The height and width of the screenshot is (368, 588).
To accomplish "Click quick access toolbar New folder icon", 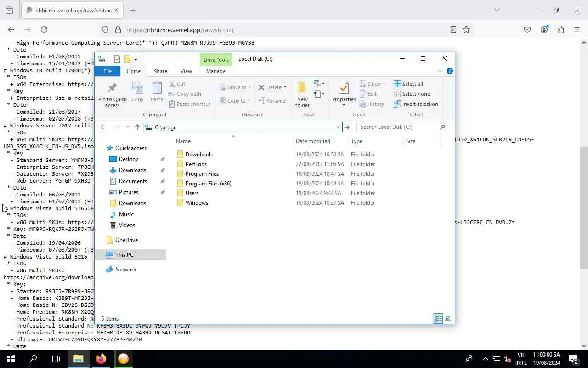I will click(x=127, y=59).
